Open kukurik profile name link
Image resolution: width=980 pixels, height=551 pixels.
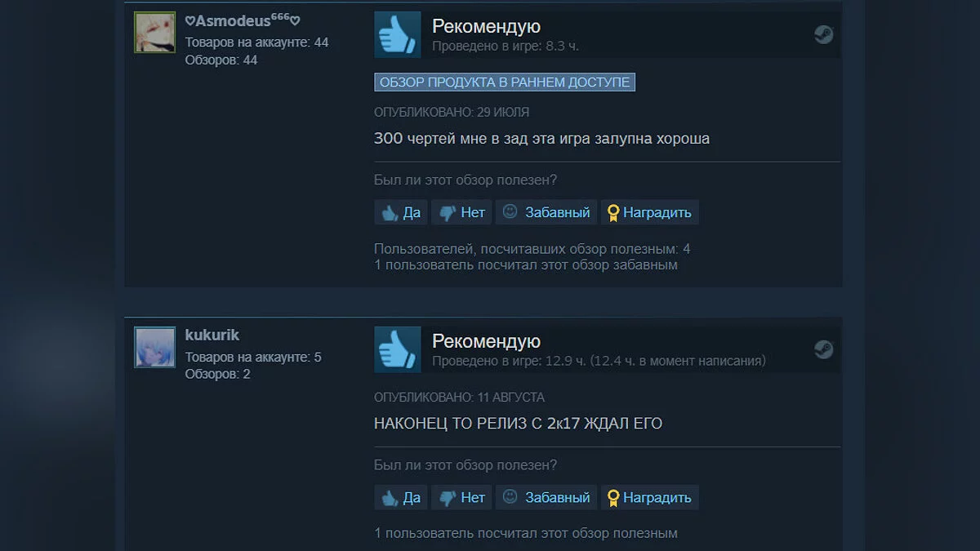tap(212, 335)
